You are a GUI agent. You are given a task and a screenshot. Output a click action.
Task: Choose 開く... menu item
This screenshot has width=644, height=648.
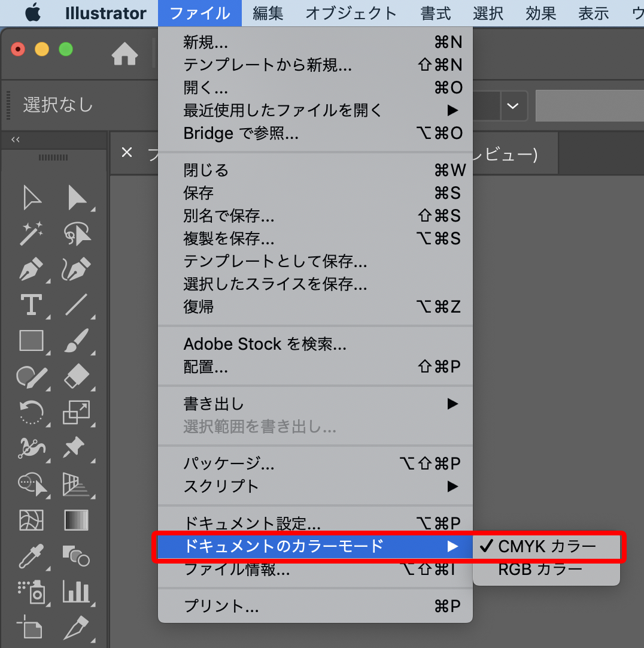(315, 87)
